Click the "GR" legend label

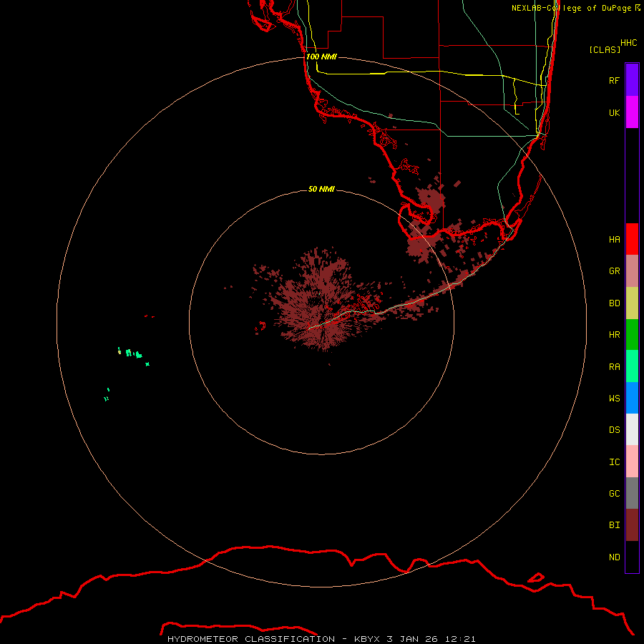click(614, 271)
